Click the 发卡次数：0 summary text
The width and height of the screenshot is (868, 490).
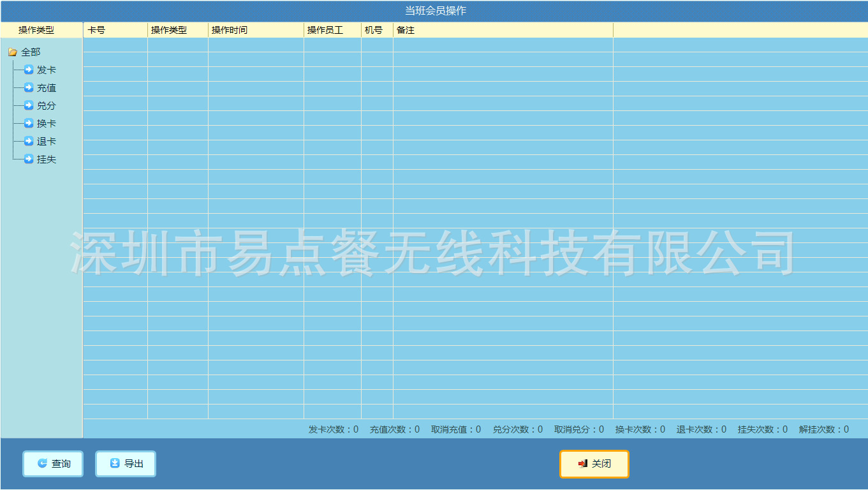[334, 429]
